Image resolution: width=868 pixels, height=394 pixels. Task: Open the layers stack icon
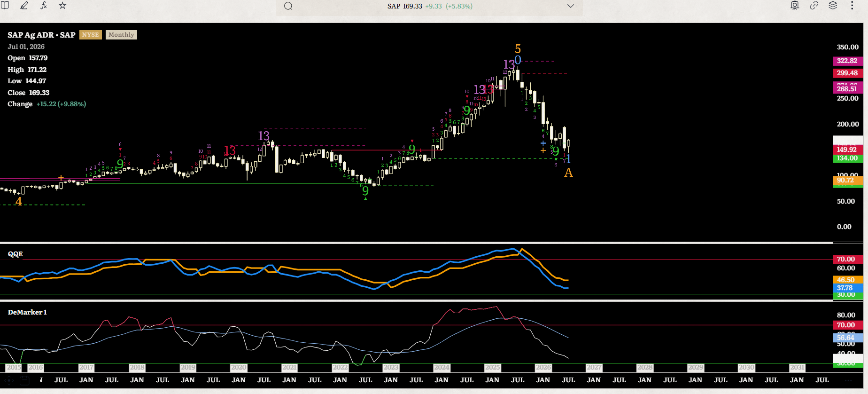(x=833, y=6)
